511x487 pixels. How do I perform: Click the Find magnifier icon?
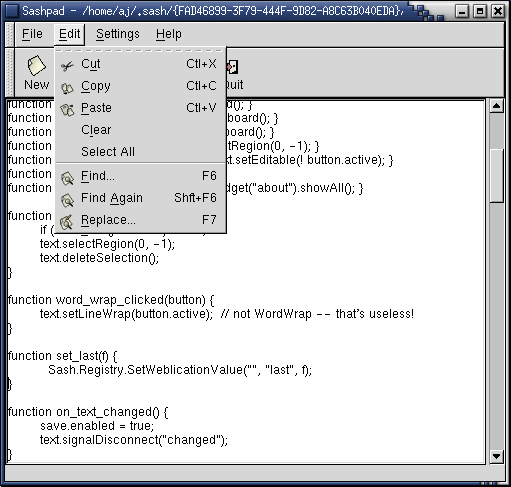[x=67, y=178]
